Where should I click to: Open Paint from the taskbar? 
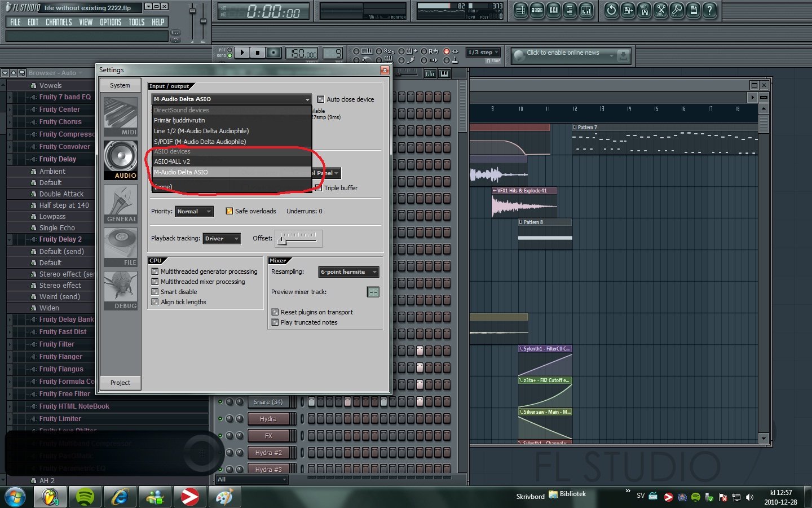(224, 497)
